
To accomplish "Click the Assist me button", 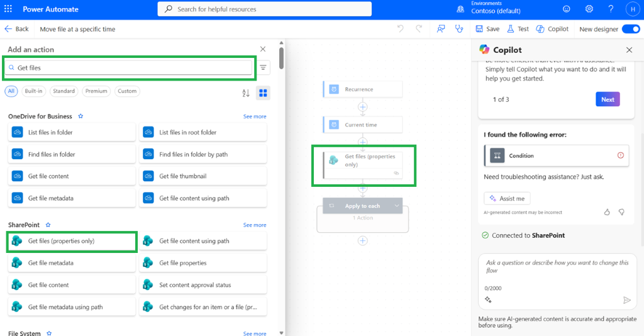I will (507, 198).
